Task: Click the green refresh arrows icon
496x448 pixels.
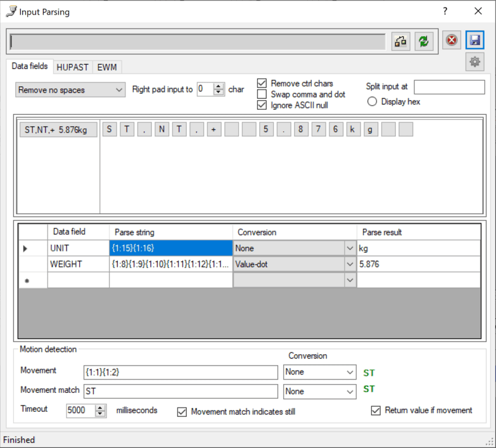Action: (x=424, y=41)
